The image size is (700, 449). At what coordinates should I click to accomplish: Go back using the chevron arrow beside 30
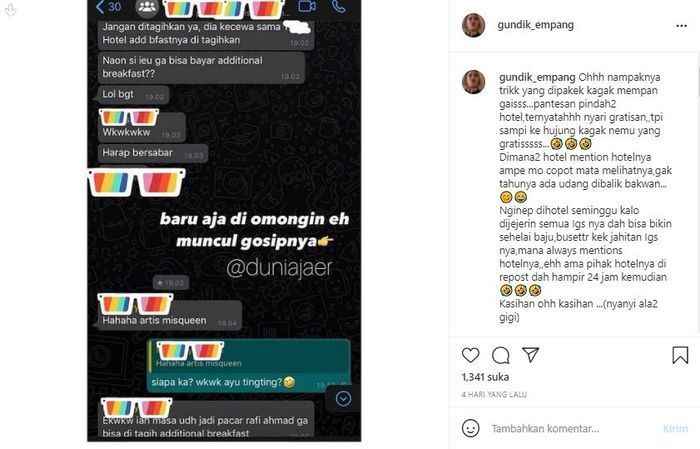[100, 7]
